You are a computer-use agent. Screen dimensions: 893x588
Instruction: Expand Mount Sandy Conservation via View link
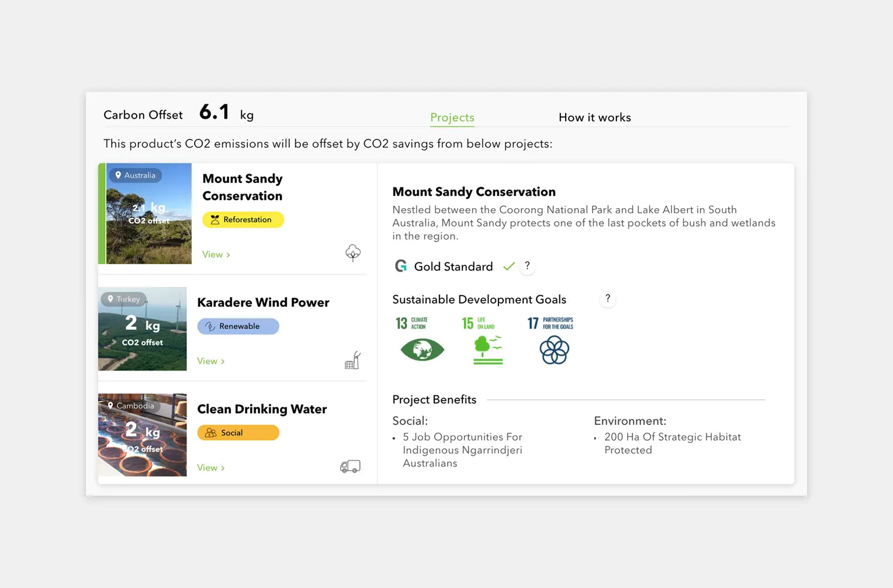tap(216, 255)
